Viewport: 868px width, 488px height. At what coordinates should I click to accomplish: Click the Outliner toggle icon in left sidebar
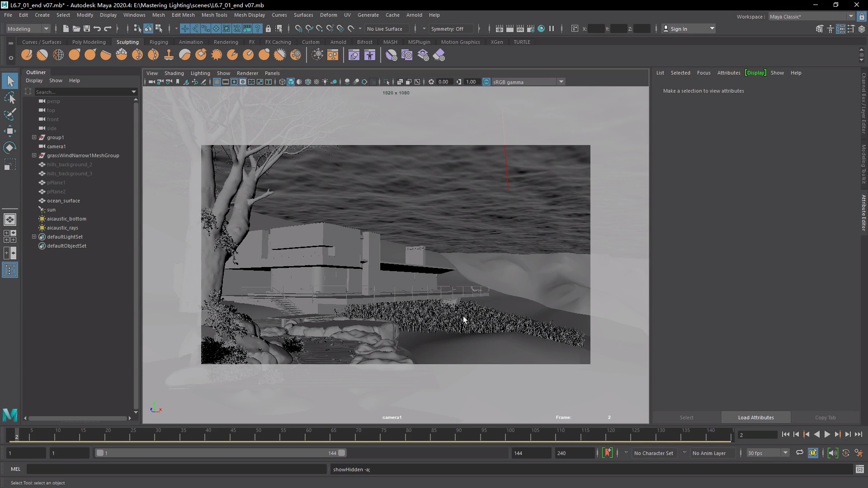[x=9, y=270]
